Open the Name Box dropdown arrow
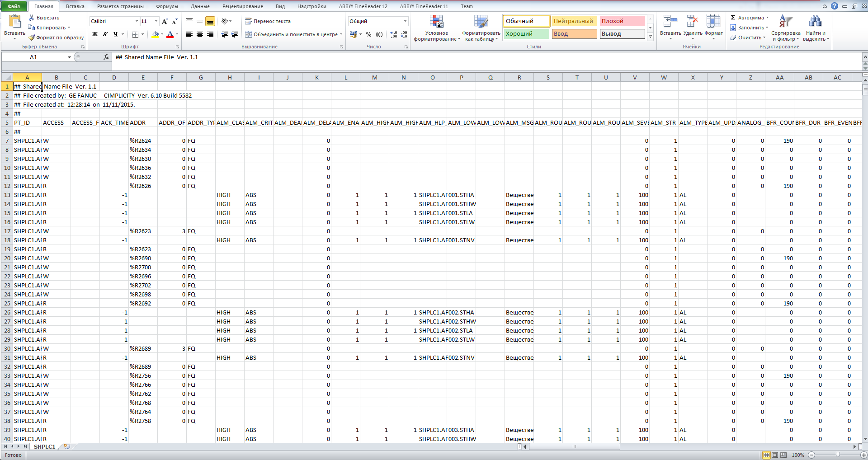Screen dimensions: 868x460 pyautogui.click(x=69, y=57)
